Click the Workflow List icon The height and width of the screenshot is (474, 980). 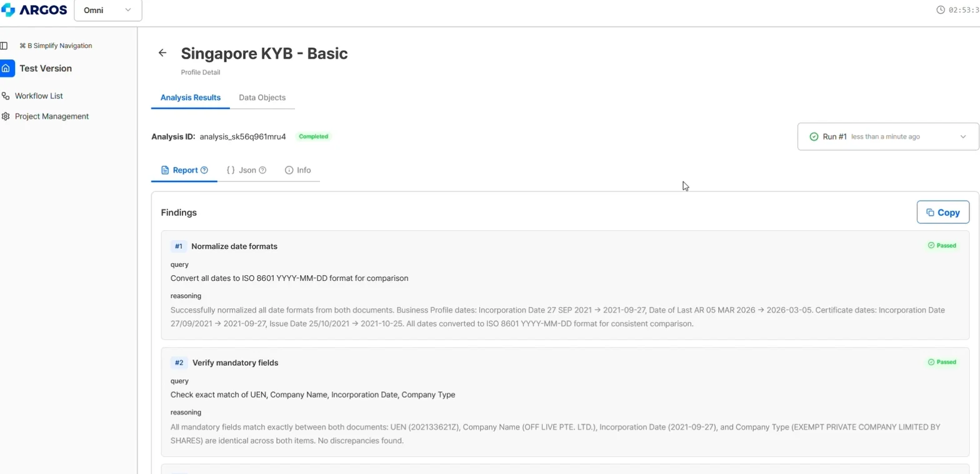click(x=6, y=96)
